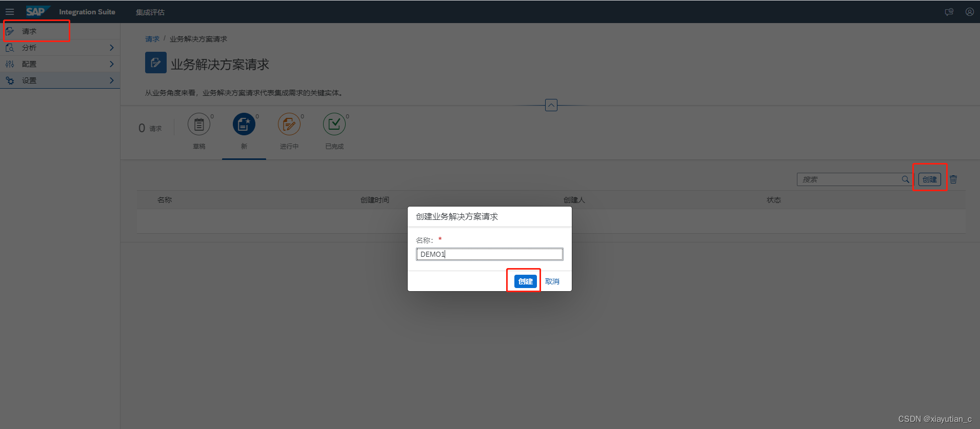Click the 设置 gears icon
This screenshot has height=429, width=980.
(10, 80)
